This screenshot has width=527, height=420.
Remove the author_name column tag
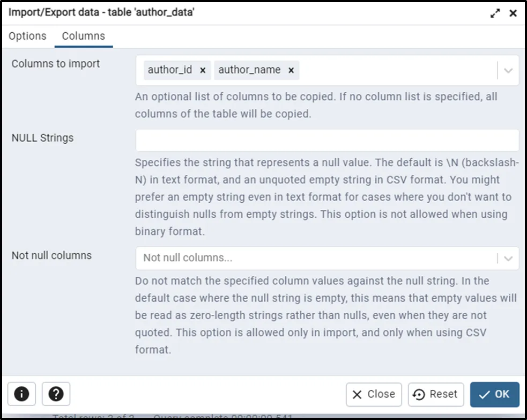pos(291,70)
